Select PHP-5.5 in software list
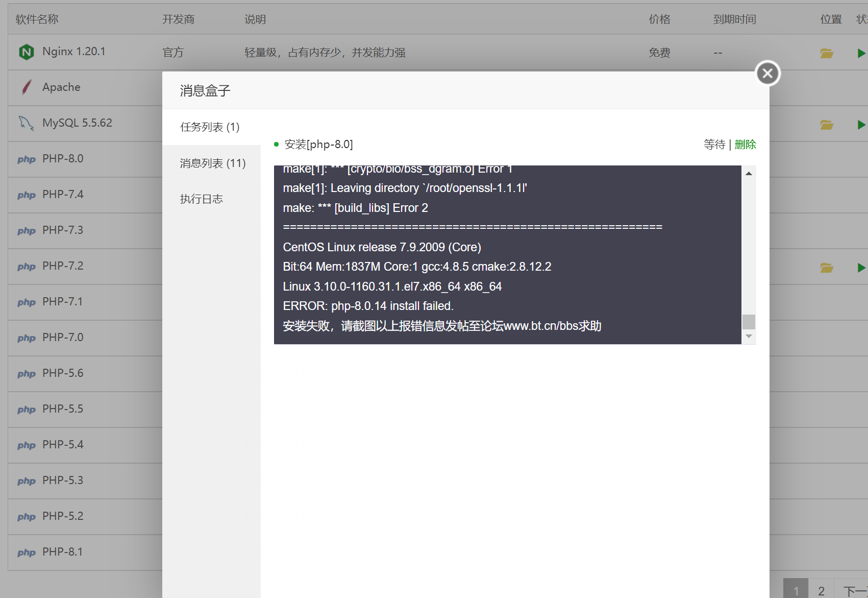The width and height of the screenshot is (868, 598). 63,409
